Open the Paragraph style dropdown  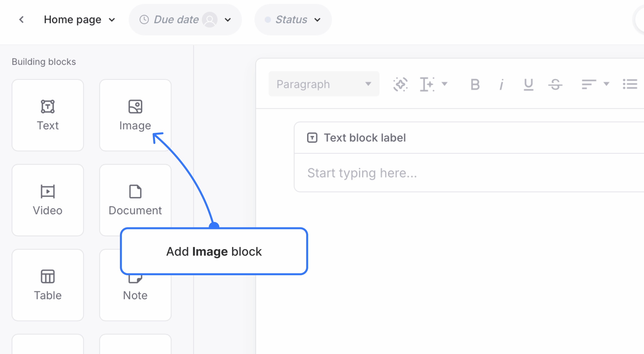pos(324,84)
